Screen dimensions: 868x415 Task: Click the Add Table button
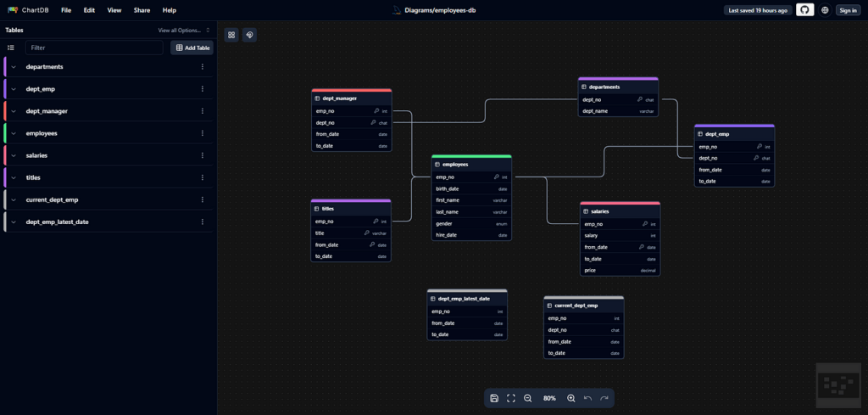coord(192,48)
